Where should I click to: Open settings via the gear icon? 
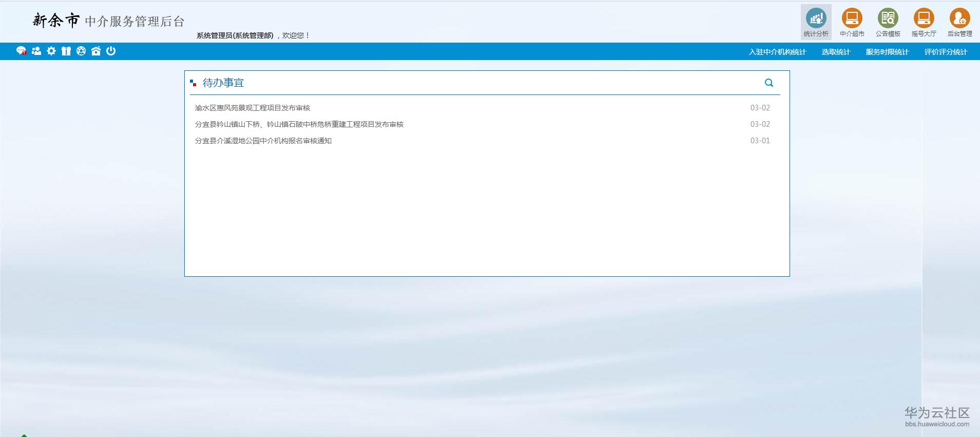[51, 51]
